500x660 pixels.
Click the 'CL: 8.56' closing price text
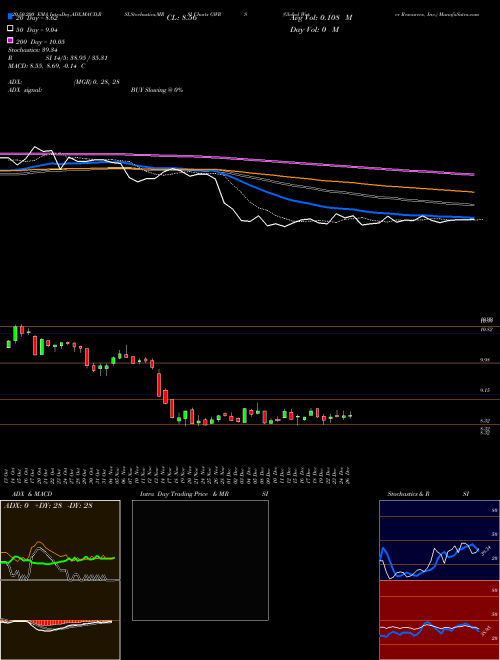[182, 18]
